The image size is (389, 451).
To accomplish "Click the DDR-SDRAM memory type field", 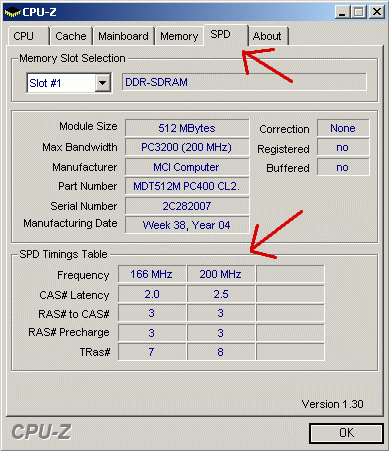I will click(244, 82).
